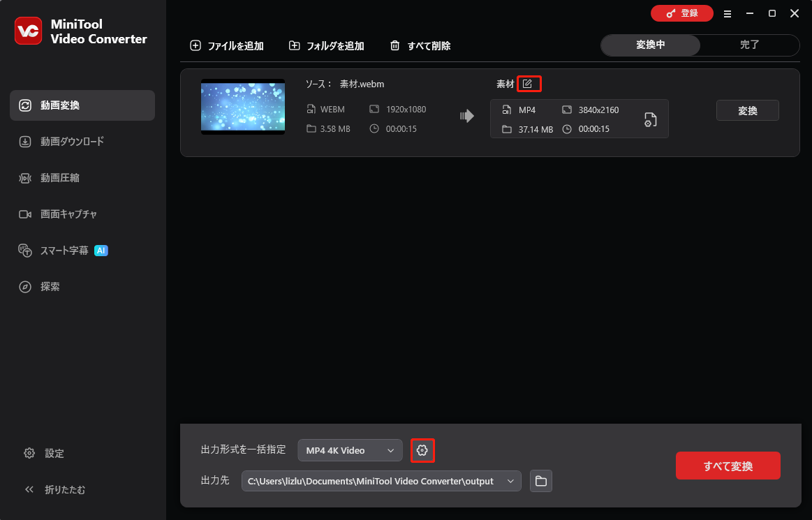Click the 素材.webm video thumbnail
This screenshot has height=520, width=812.
tap(242, 107)
